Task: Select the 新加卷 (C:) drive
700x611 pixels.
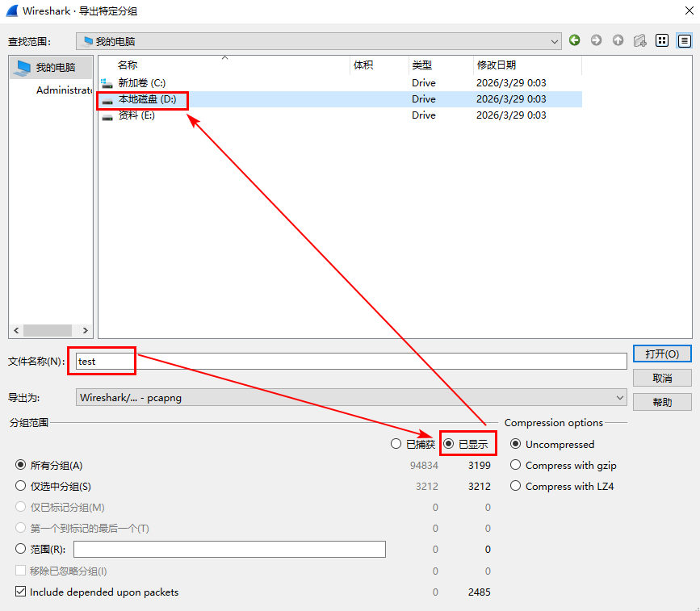Action: (141, 83)
